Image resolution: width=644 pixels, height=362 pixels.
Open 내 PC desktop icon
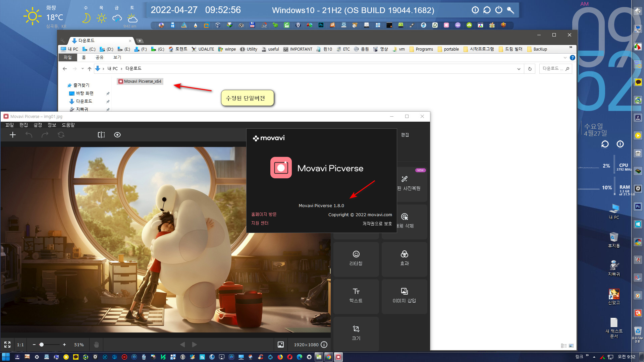coord(614,212)
